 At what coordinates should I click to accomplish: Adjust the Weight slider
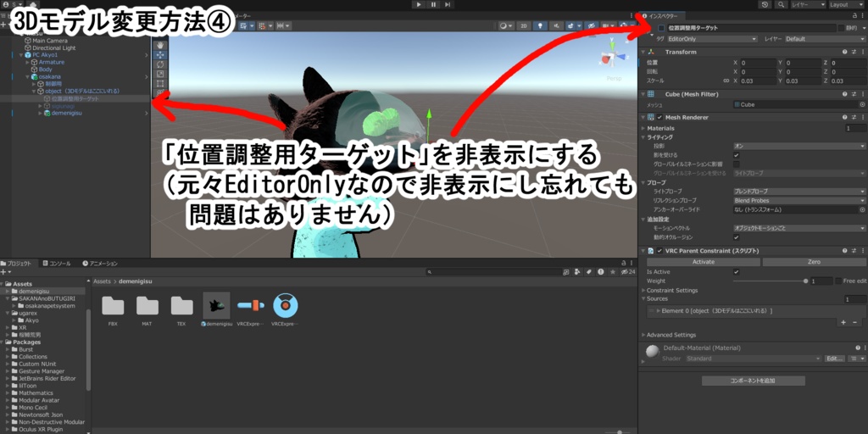pos(770,281)
